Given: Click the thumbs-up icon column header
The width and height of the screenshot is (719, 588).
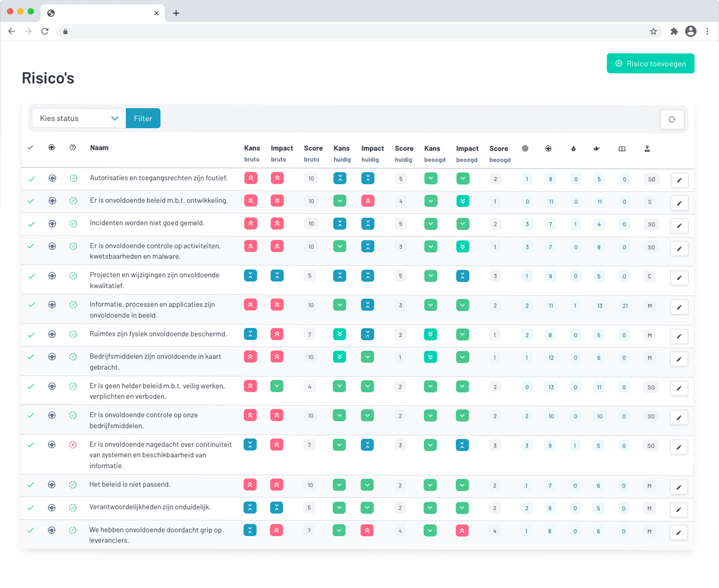Looking at the screenshot, I should (x=597, y=148).
